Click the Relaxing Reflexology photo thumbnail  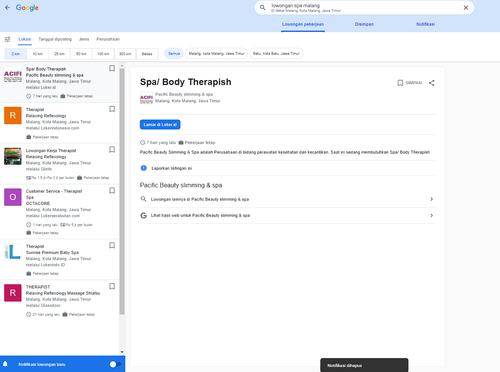[13, 156]
